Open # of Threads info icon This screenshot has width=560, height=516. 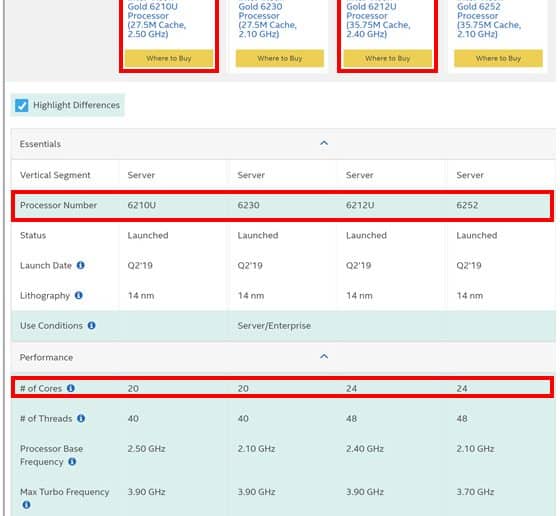(81, 418)
